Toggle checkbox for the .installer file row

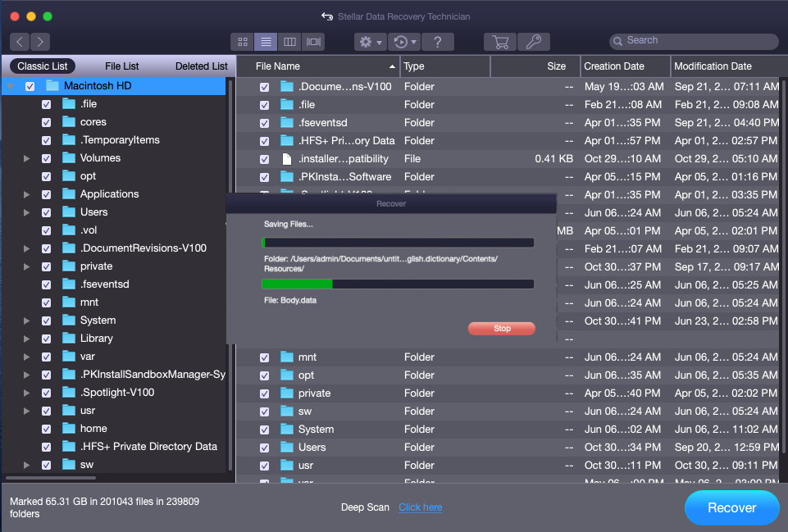pyautogui.click(x=264, y=159)
